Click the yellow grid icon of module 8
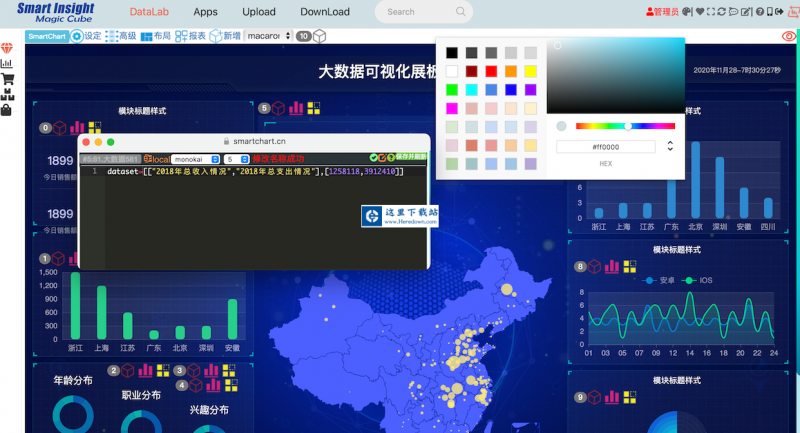The height and width of the screenshot is (433, 800). point(630,266)
